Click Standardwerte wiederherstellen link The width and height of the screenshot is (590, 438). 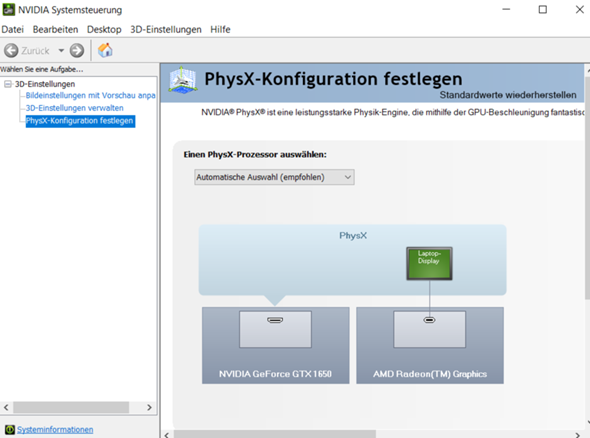click(508, 95)
